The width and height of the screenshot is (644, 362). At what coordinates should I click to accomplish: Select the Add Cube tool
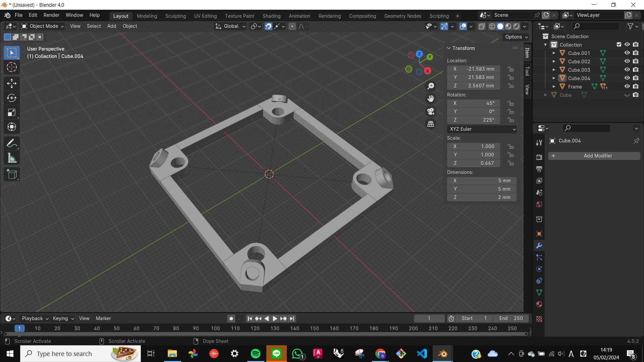[12, 174]
